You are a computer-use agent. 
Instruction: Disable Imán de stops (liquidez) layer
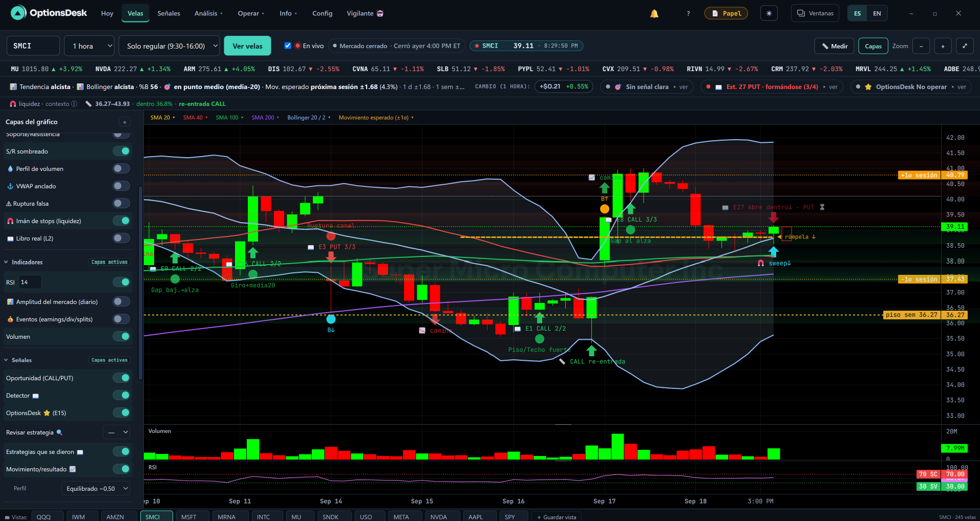pyautogui.click(x=121, y=221)
